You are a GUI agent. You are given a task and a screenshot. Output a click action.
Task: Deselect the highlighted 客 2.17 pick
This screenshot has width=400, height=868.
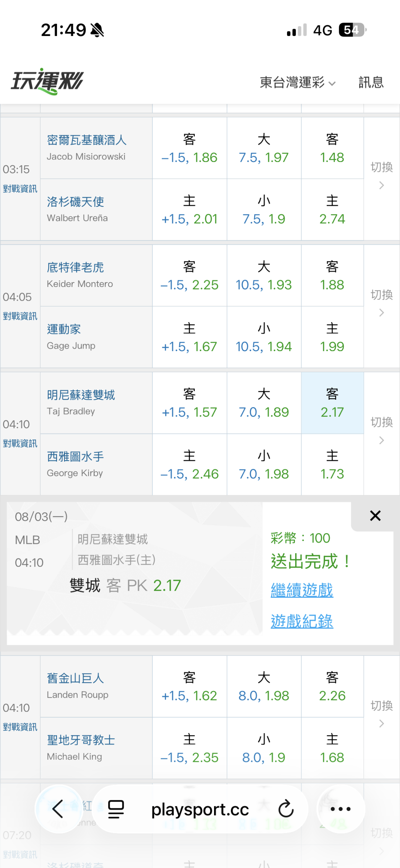click(332, 403)
